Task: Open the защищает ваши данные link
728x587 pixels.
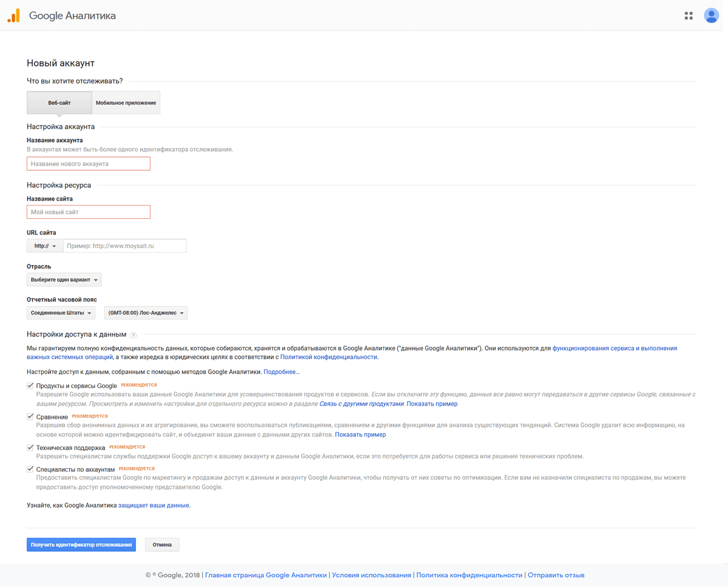Action: click(x=153, y=505)
